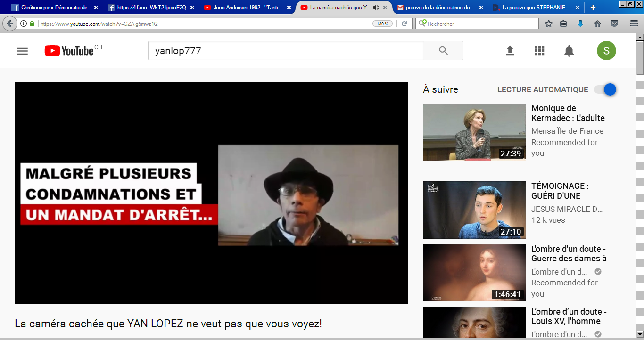Toggle the Lecture automatique autoplay switch

point(605,89)
